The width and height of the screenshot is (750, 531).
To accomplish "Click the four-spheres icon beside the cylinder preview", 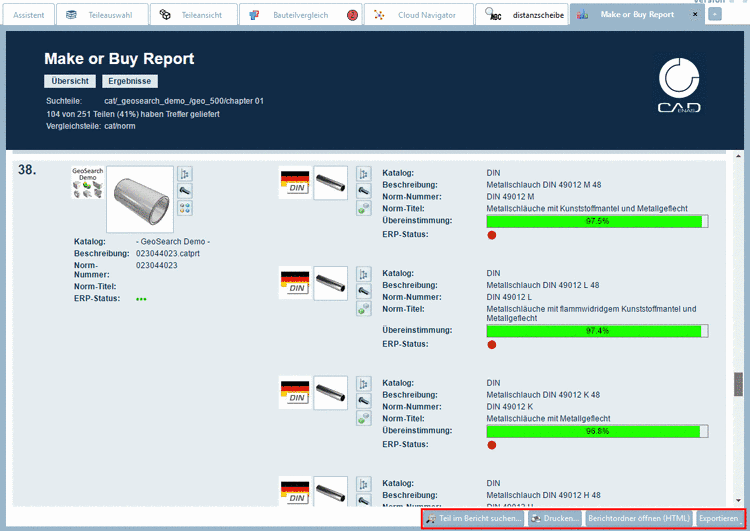I will pos(185,208).
